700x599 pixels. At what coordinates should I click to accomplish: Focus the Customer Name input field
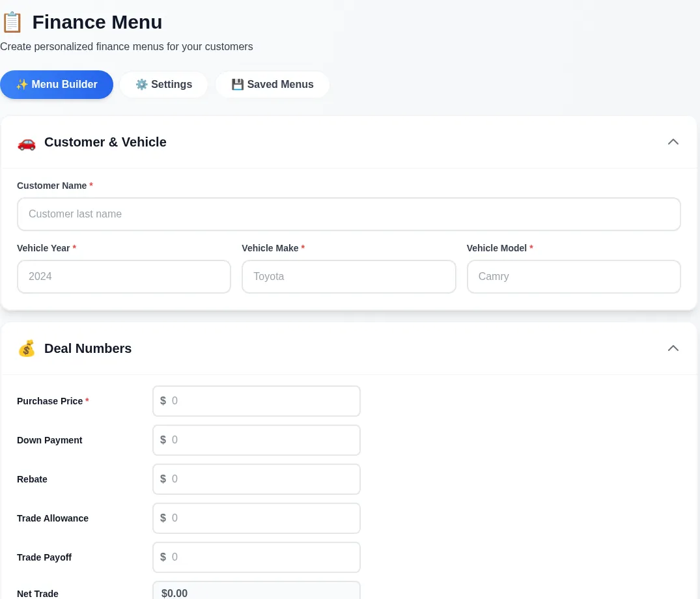(x=349, y=214)
